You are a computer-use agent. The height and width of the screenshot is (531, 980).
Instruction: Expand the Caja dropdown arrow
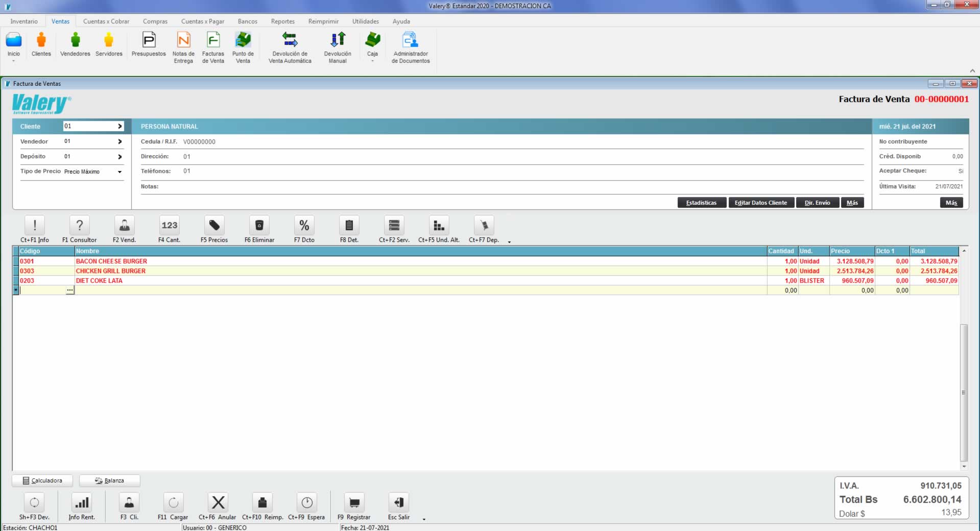click(x=373, y=61)
